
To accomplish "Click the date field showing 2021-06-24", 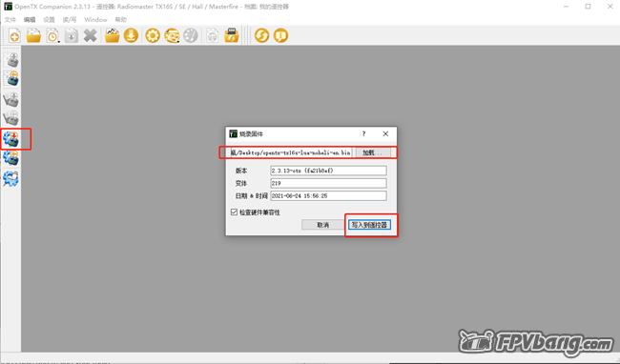I will coord(328,196).
